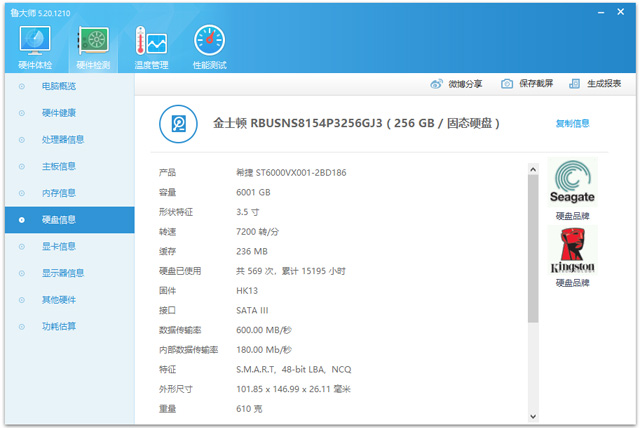Open the 硬件体检 hardware checkup tab

point(35,47)
